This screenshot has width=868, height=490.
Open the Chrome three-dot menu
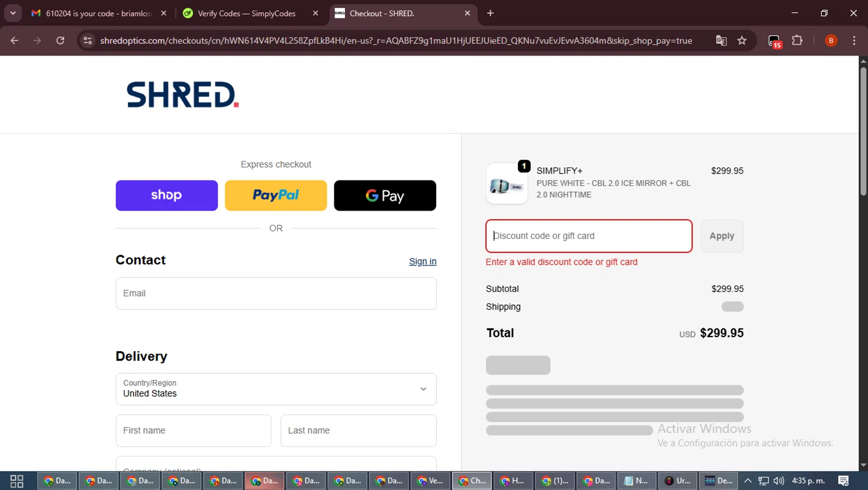tap(854, 40)
